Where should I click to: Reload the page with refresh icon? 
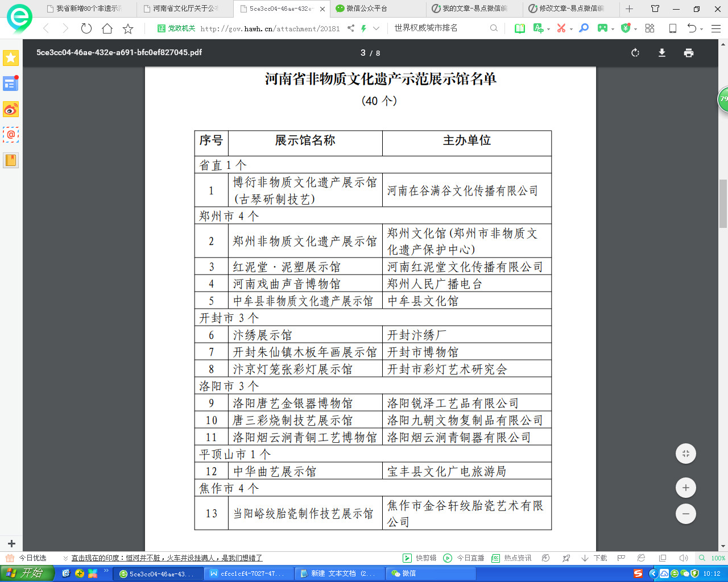[86, 28]
